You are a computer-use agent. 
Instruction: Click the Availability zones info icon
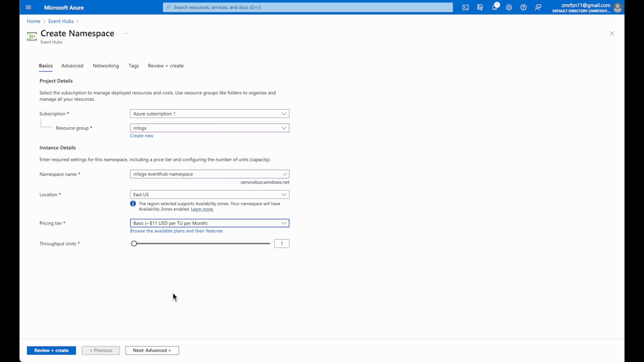[133, 204]
